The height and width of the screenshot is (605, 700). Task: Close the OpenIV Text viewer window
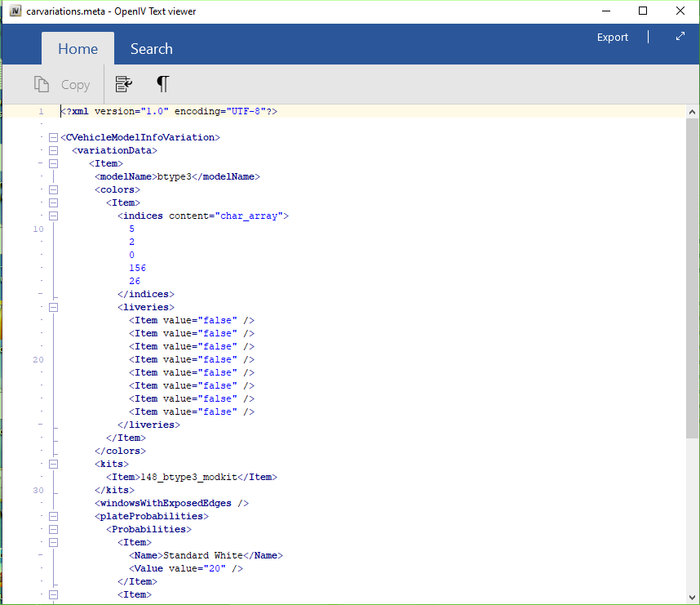(680, 11)
